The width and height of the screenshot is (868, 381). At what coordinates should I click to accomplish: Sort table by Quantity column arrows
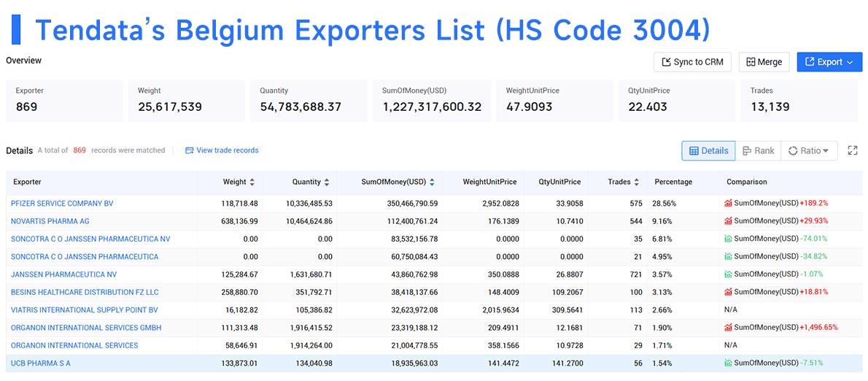pyautogui.click(x=327, y=182)
